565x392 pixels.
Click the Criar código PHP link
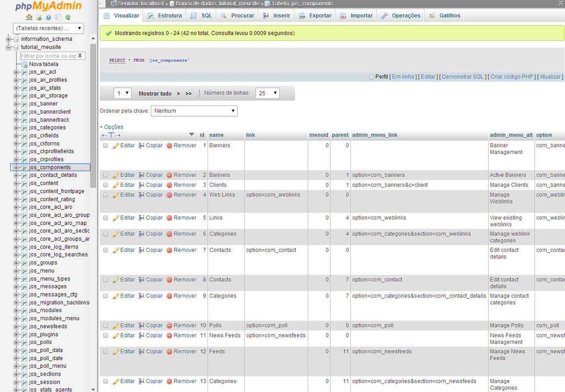511,77
